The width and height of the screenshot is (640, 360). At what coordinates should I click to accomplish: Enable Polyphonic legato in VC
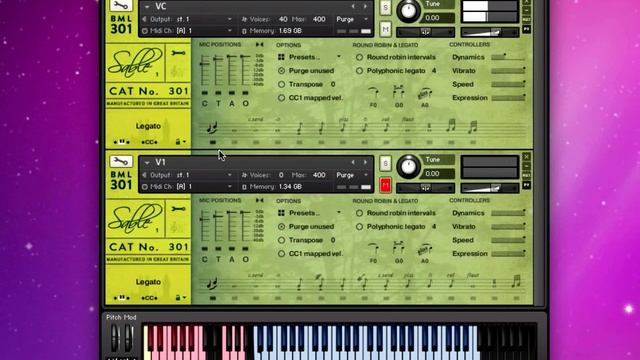point(359,71)
